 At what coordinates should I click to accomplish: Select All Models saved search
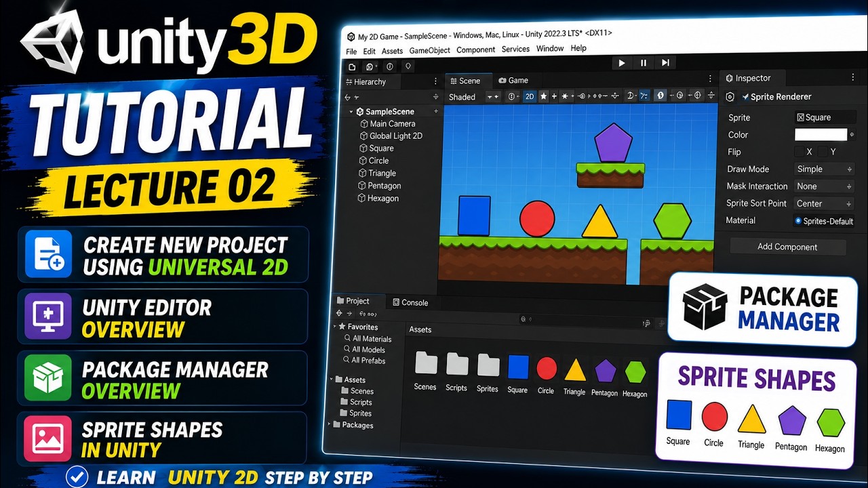pyautogui.click(x=364, y=350)
